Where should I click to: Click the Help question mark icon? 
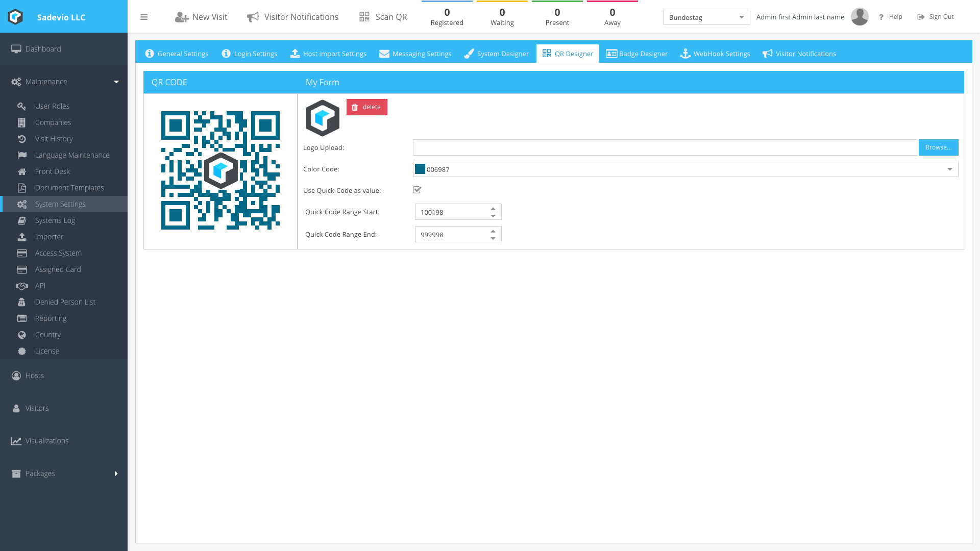(881, 17)
